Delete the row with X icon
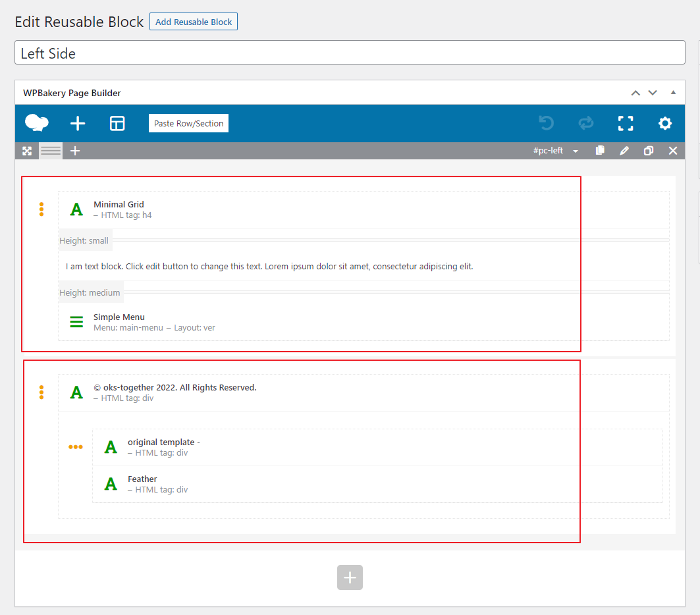Image resolution: width=700 pixels, height=615 pixels. [x=673, y=151]
